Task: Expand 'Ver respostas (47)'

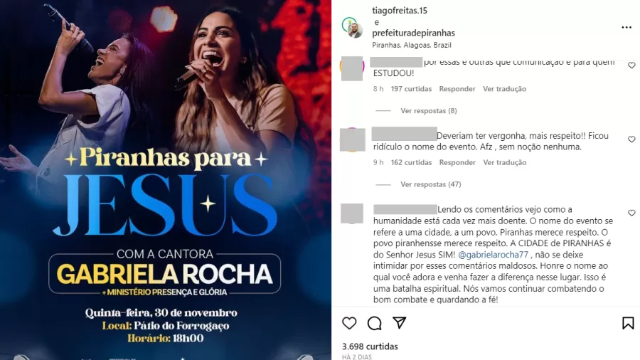Action: [x=431, y=184]
